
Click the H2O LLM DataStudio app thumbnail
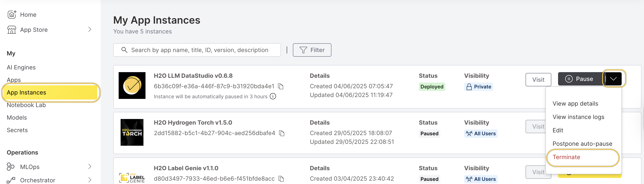tap(132, 86)
